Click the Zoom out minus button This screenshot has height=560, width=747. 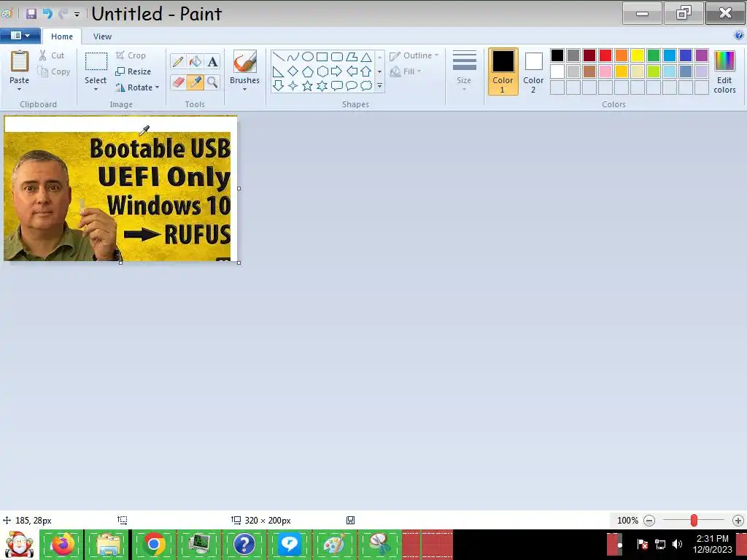click(649, 521)
